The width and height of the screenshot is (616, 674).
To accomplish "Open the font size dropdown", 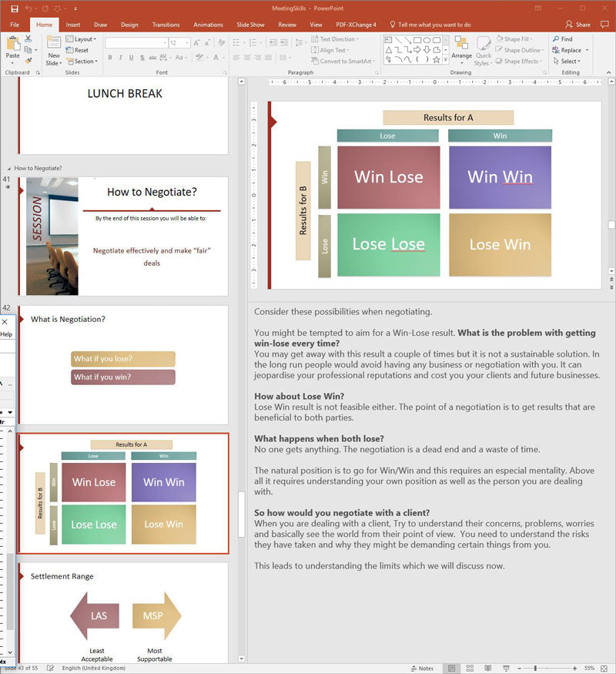I will tap(187, 43).
